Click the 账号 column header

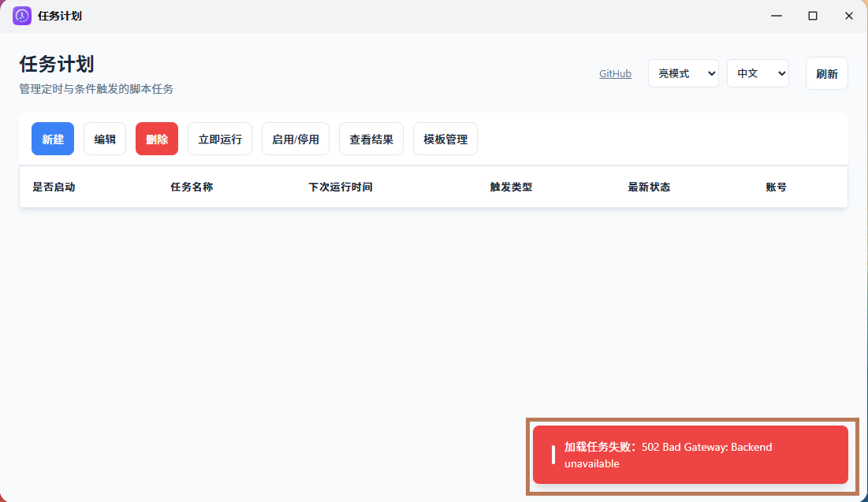(x=776, y=187)
